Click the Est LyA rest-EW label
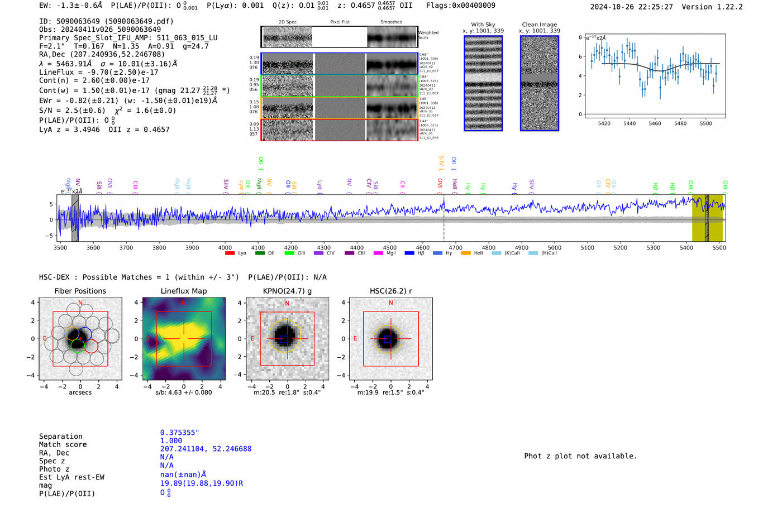This screenshot has width=782, height=532. pyautogui.click(x=71, y=477)
